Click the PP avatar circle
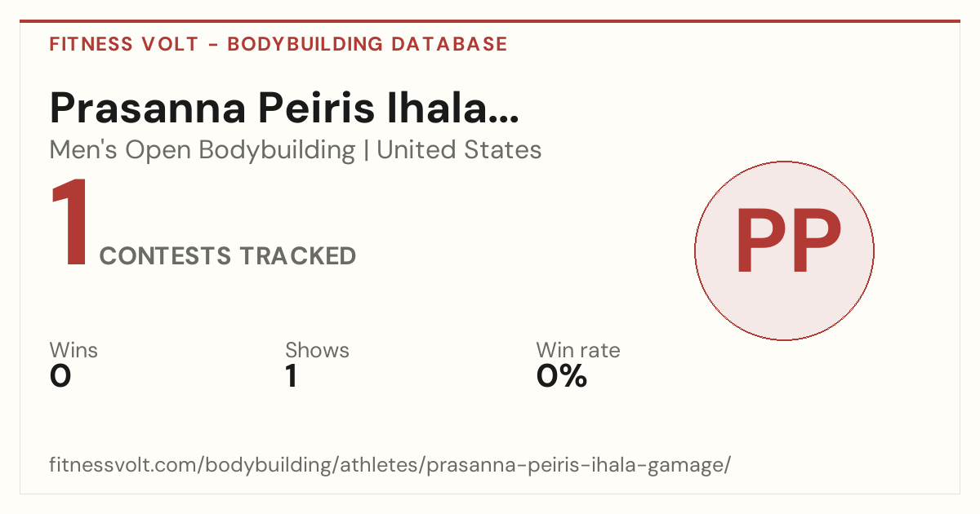Viewport: 980px width, 514px height. click(x=784, y=250)
